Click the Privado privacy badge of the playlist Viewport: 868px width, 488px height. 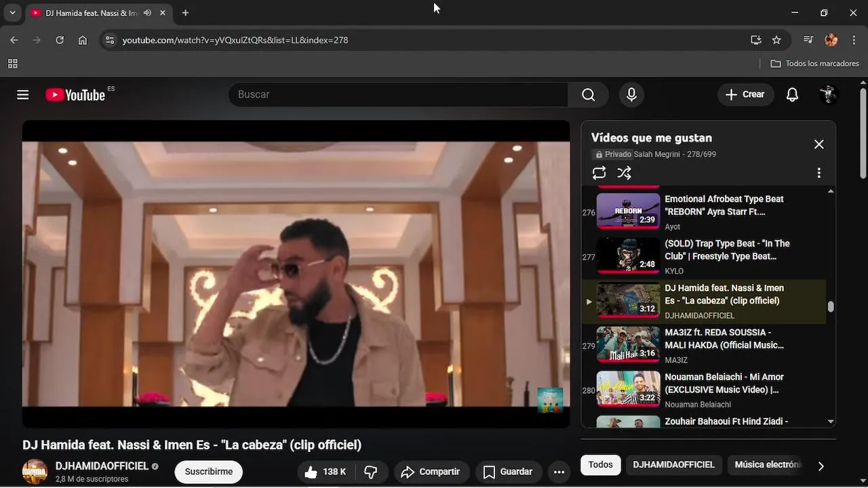tap(613, 155)
